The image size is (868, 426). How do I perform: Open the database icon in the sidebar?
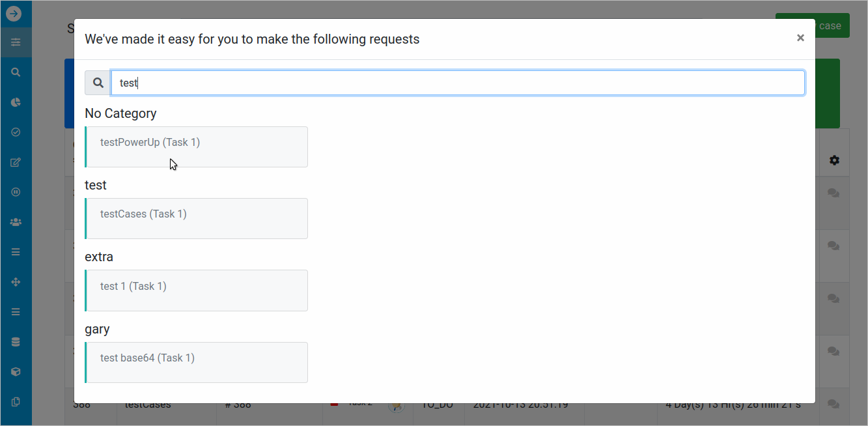tap(16, 342)
